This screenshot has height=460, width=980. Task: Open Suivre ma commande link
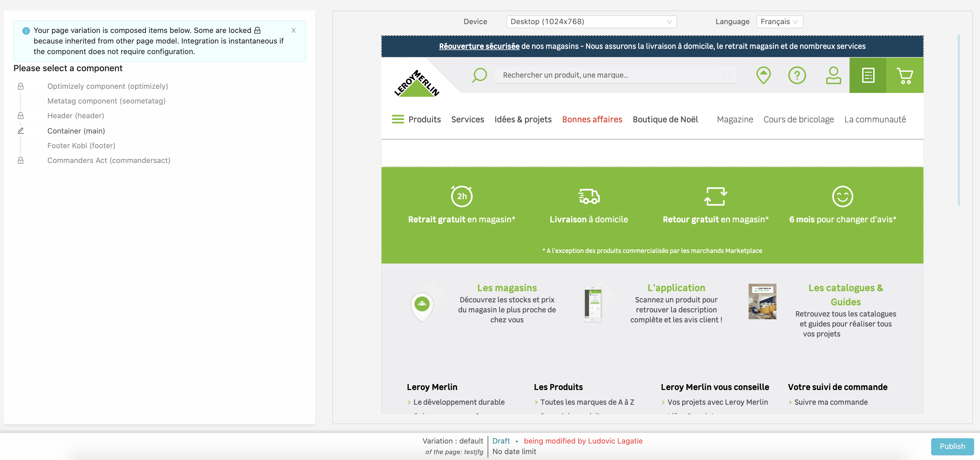click(x=831, y=402)
